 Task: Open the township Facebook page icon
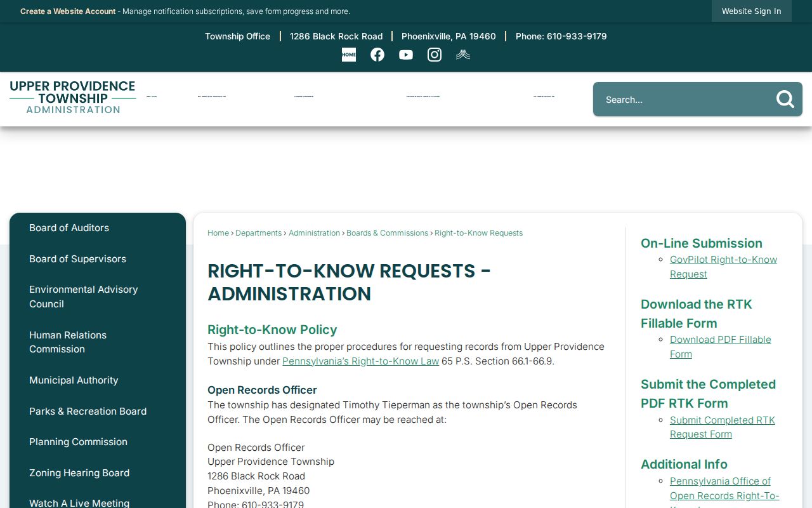(x=377, y=55)
